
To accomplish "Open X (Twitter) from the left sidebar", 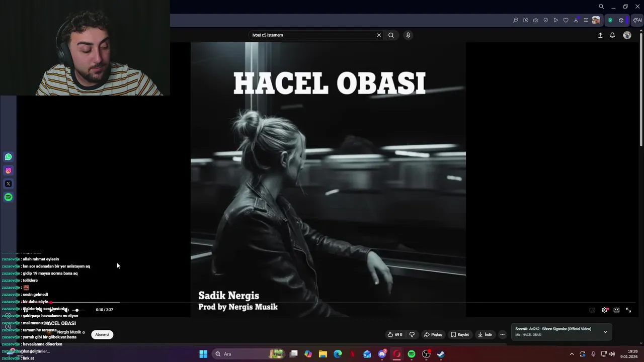I will pyautogui.click(x=8, y=184).
